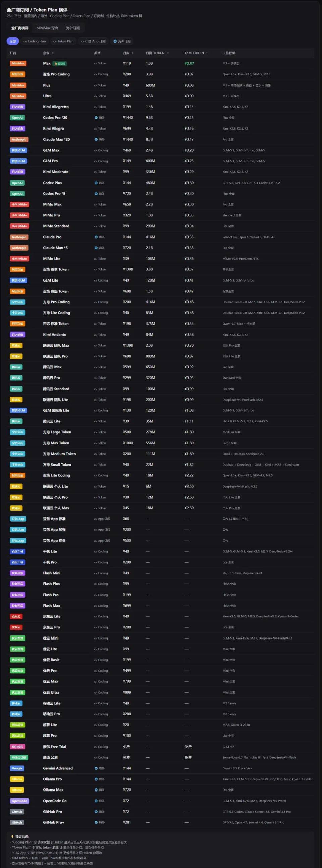
Task: Click the 智谱 GLM badge in the GLM Max row
Action: (18, 150)
